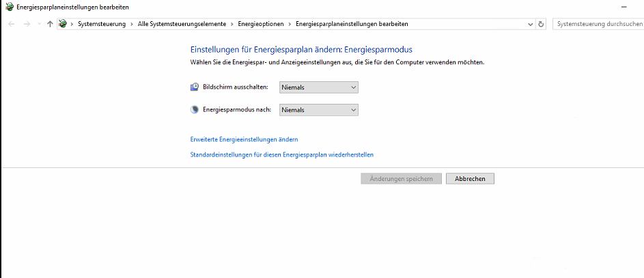Click the Back navigation arrow
Viewport: 644px width, 278px height.
(11, 24)
